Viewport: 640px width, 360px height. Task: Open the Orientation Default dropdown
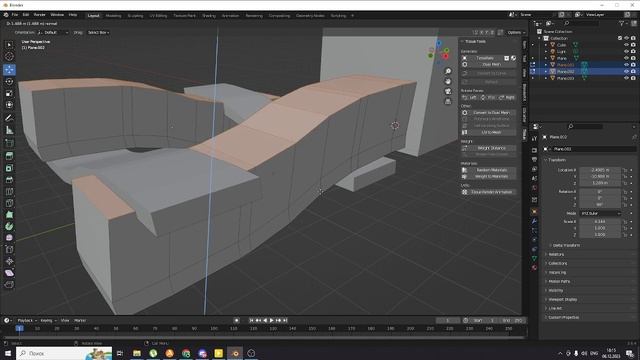tap(53, 32)
